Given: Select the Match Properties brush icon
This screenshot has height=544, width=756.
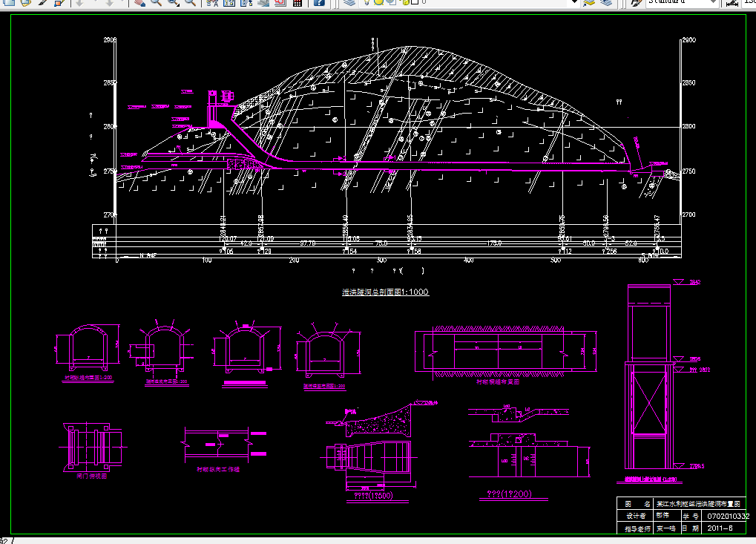Looking at the screenshot, I should coord(43,2).
